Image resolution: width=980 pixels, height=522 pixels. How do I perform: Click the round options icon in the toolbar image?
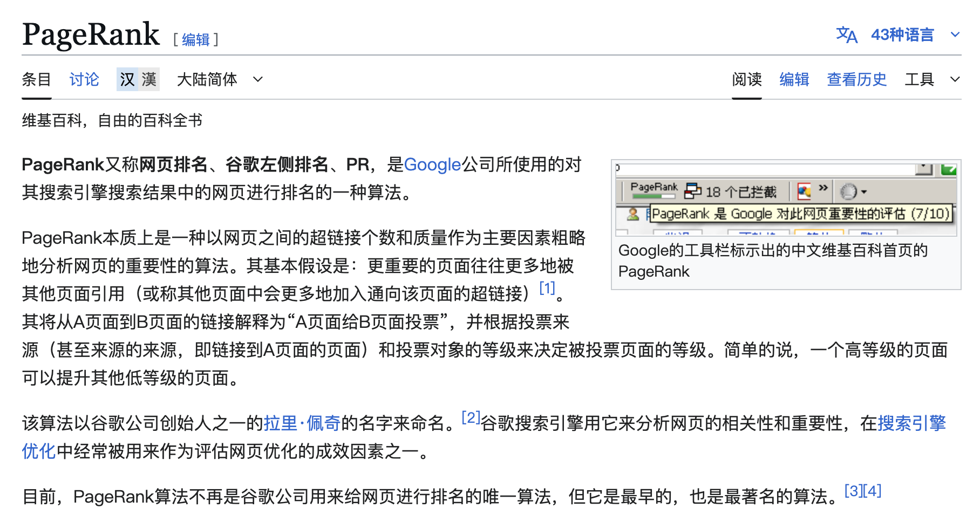pos(848,191)
